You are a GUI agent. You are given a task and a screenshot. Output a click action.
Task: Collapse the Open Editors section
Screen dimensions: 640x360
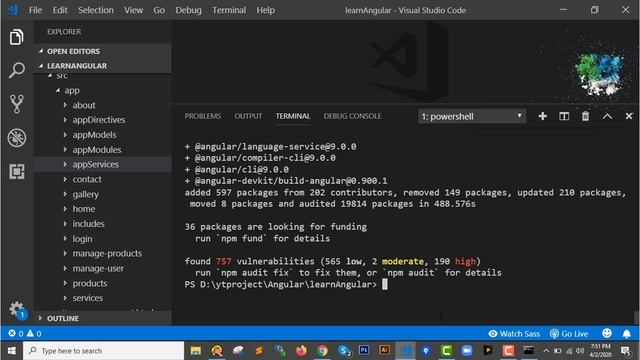coord(102,51)
